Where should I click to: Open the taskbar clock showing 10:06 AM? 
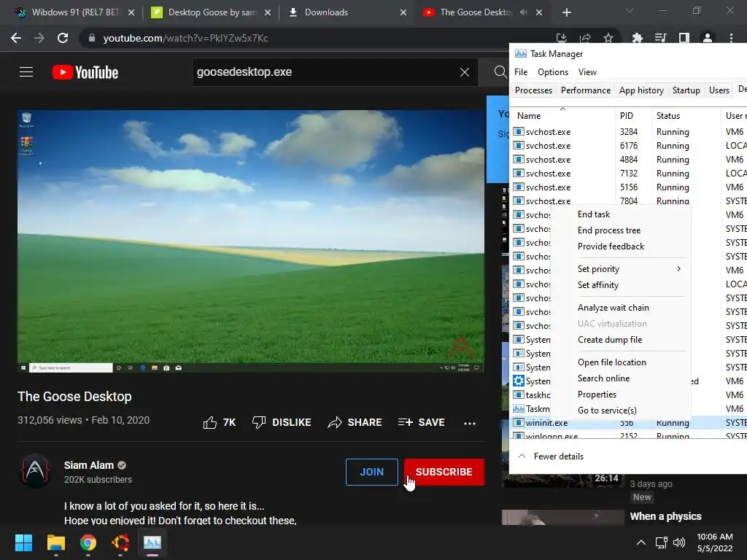(x=715, y=542)
